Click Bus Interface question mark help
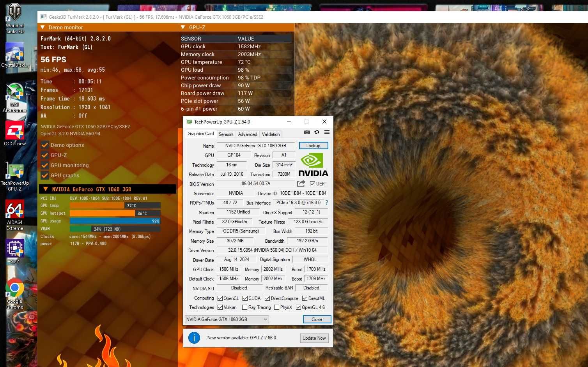This screenshot has height=367, width=588. coord(327,203)
